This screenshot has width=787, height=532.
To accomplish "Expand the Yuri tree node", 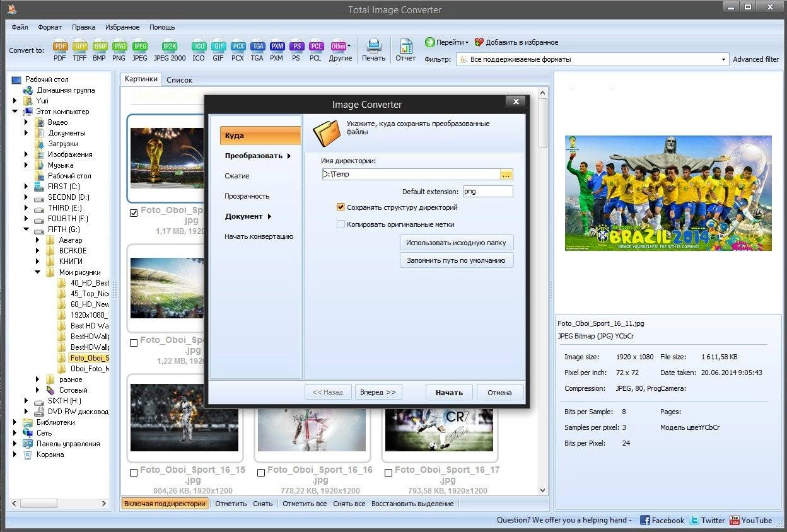I will pos(15,101).
